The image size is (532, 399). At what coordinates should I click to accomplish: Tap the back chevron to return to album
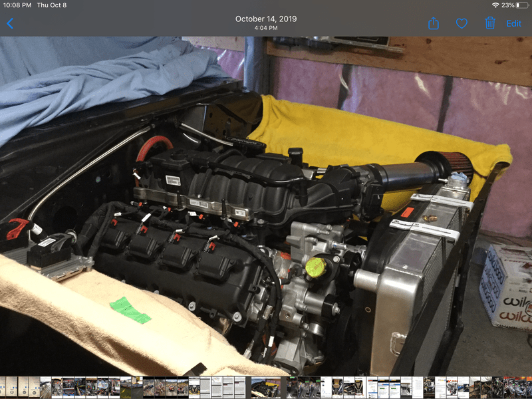(x=10, y=23)
